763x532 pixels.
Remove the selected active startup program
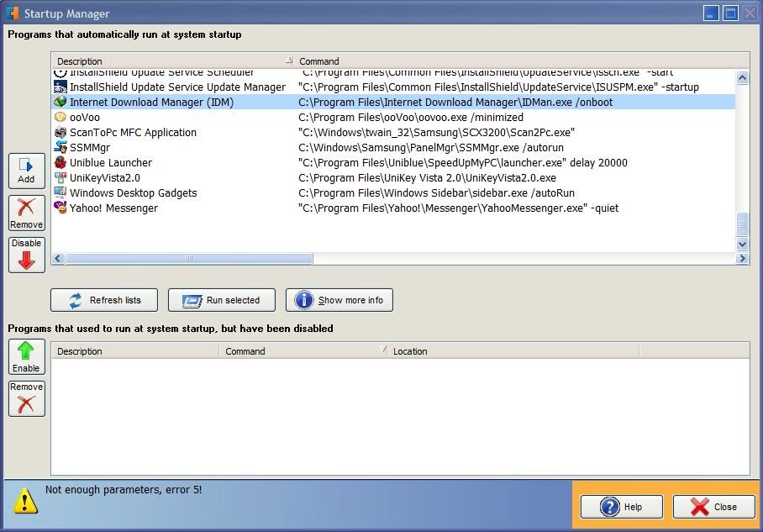pos(26,213)
